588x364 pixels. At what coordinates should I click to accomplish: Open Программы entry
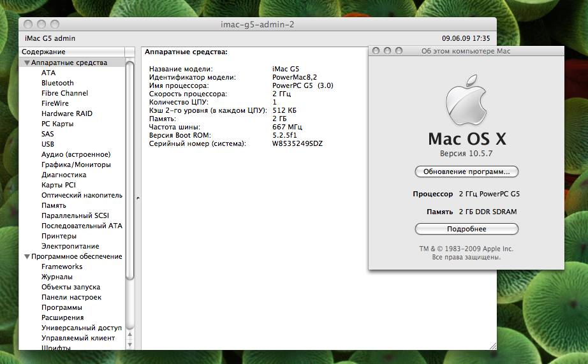point(61,307)
